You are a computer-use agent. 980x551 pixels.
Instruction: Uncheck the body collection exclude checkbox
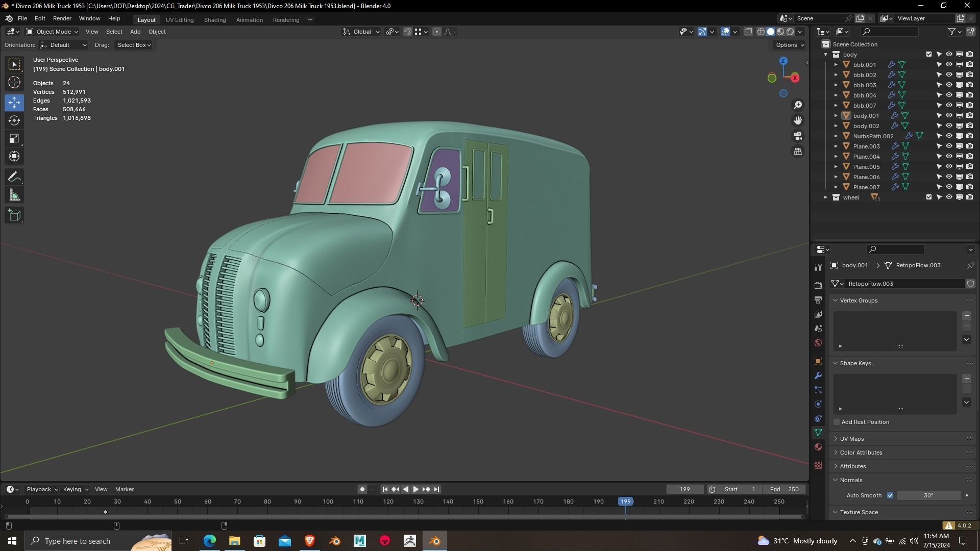[929, 55]
